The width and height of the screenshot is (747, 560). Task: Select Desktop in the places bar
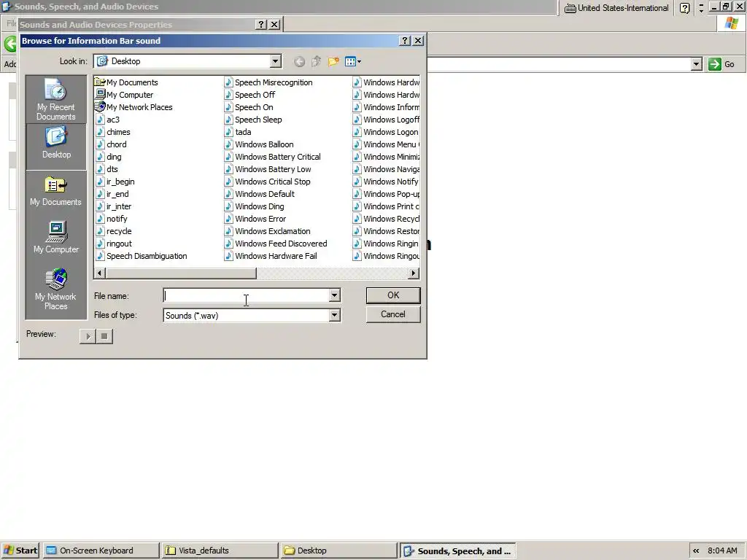pos(55,147)
